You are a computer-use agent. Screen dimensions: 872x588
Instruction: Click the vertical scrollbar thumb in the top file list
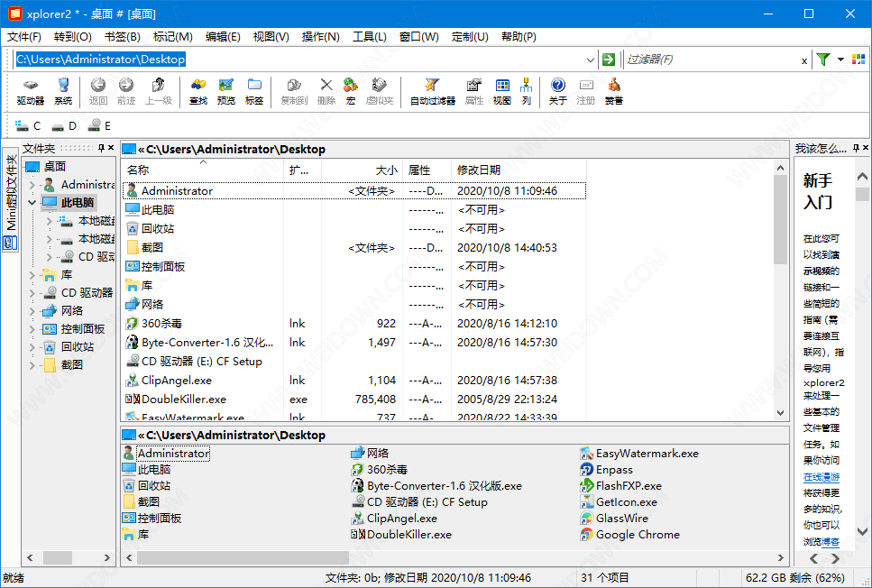click(780, 220)
